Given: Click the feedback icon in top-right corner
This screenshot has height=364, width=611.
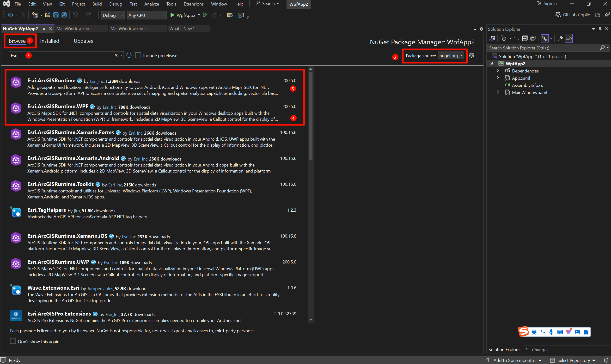Looking at the screenshot, I should (607, 15).
